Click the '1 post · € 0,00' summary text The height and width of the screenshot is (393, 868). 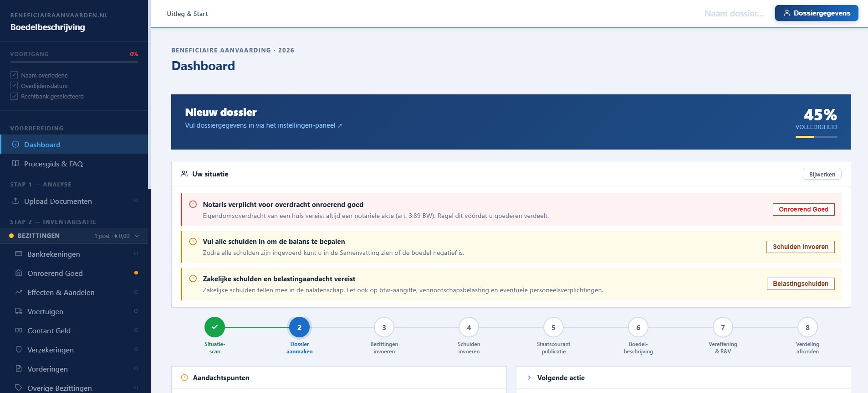pyautogui.click(x=112, y=236)
